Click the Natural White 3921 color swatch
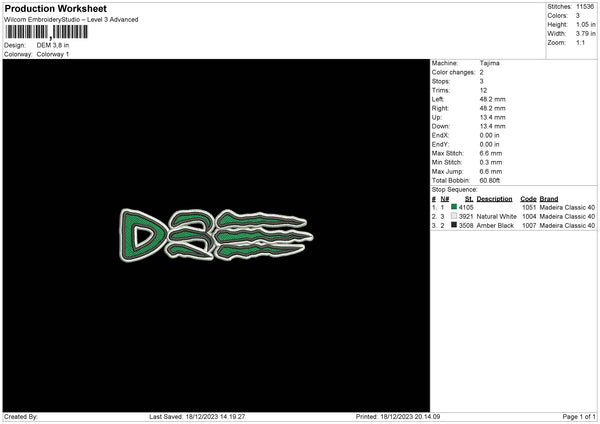Screen dimensions: 600x424 [454, 216]
